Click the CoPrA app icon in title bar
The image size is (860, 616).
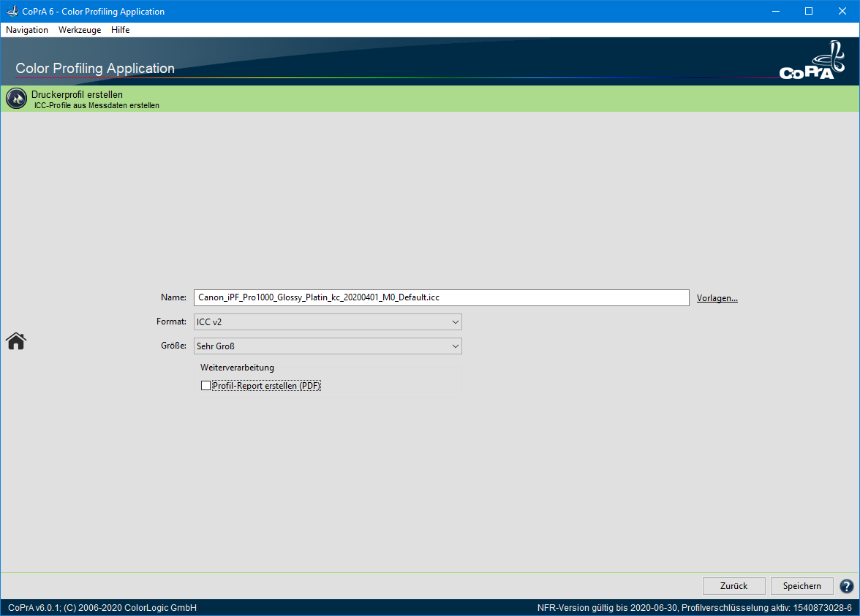tap(12, 11)
